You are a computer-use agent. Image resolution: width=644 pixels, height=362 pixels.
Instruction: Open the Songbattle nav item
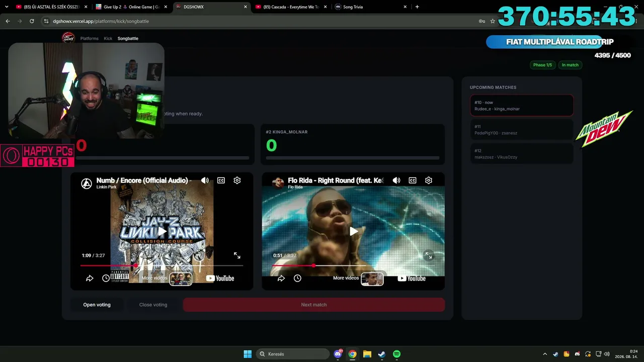pyautogui.click(x=128, y=39)
